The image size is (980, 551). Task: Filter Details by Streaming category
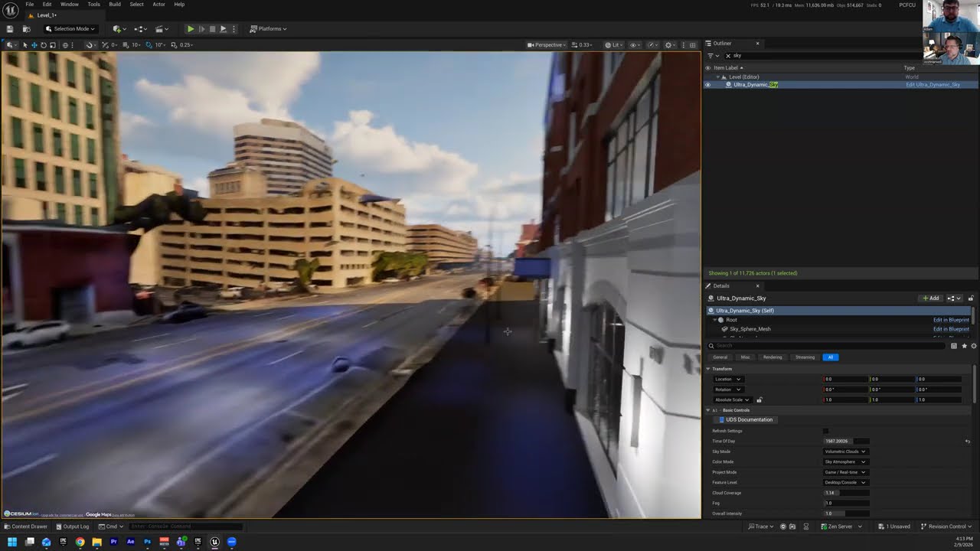coord(805,357)
